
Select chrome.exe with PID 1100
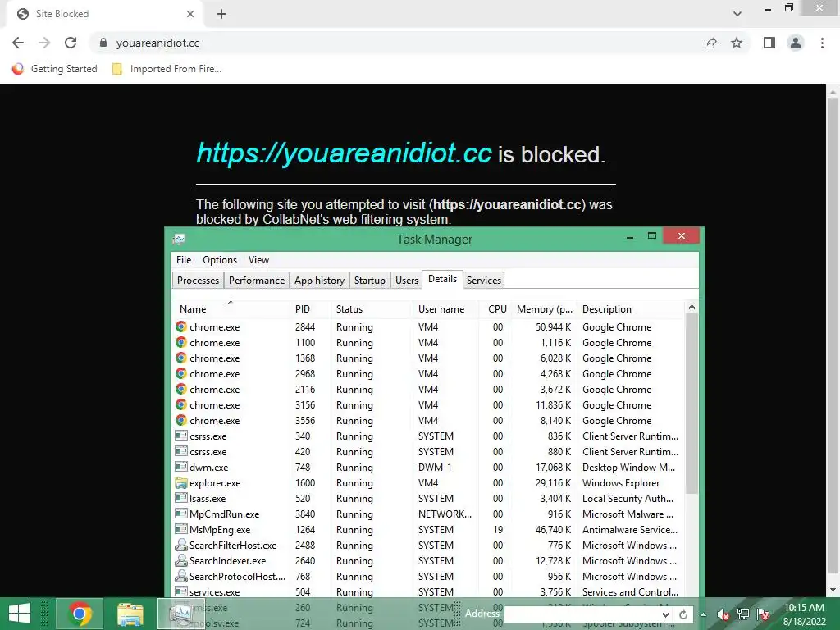428,342
